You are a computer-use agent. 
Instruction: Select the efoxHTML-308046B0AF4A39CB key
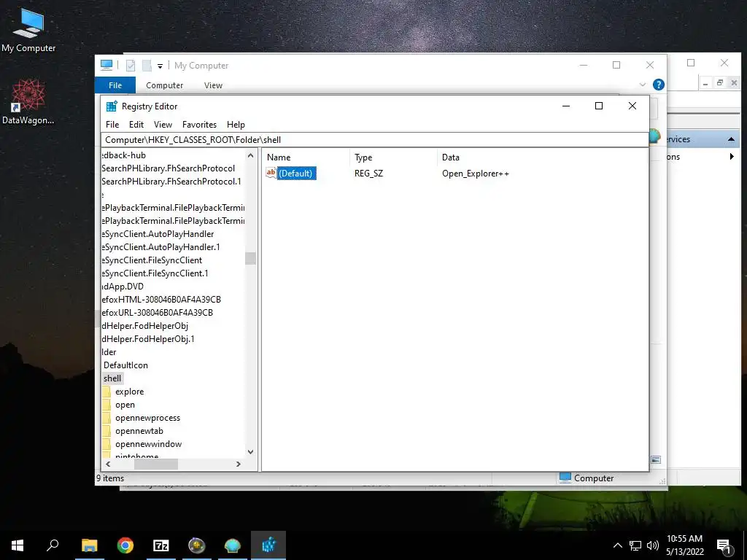pos(161,300)
